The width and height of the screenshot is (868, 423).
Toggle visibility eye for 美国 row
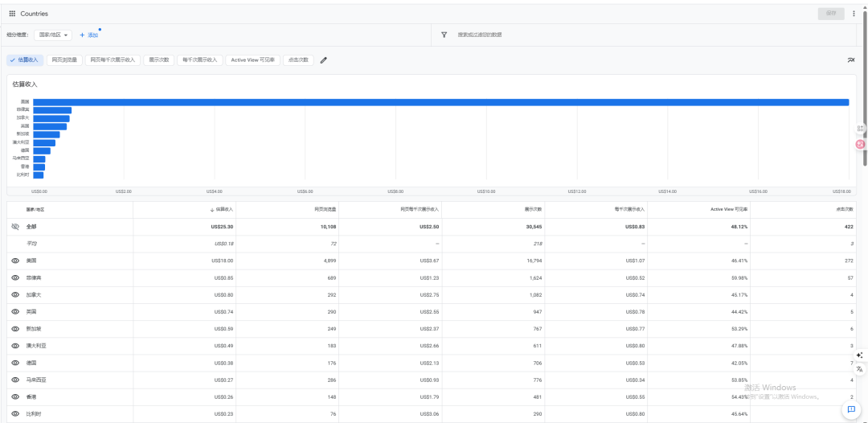coord(15,261)
